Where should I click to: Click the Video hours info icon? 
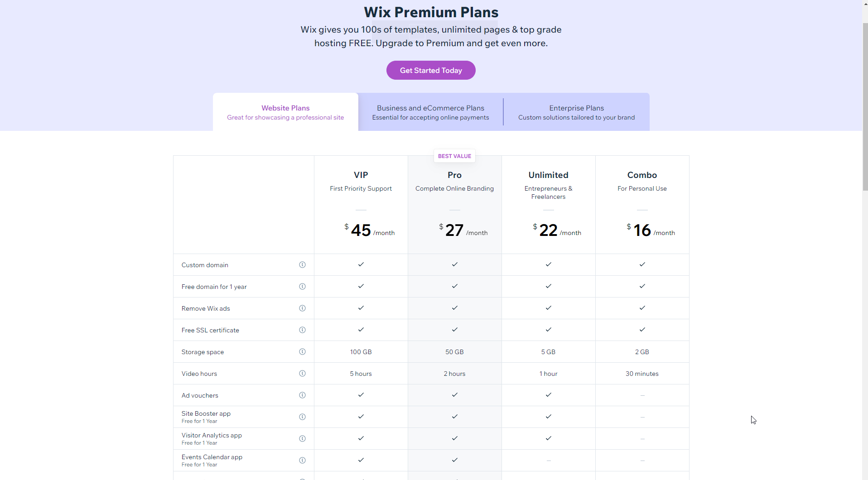pyautogui.click(x=302, y=374)
